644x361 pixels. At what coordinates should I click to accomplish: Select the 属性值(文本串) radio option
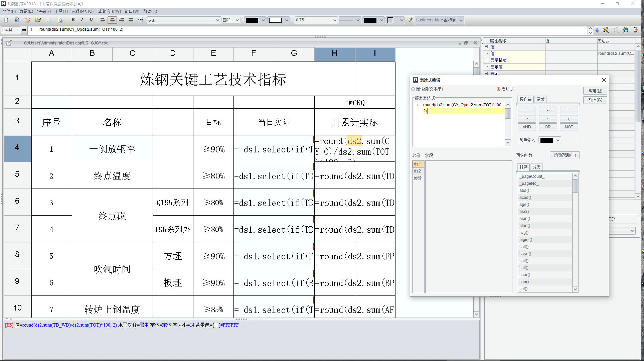tap(414, 89)
